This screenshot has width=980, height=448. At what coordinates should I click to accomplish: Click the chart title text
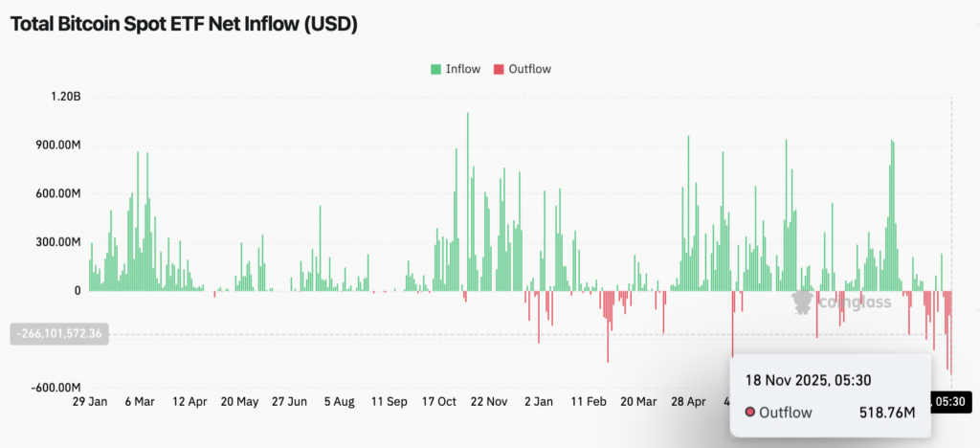[x=184, y=25]
